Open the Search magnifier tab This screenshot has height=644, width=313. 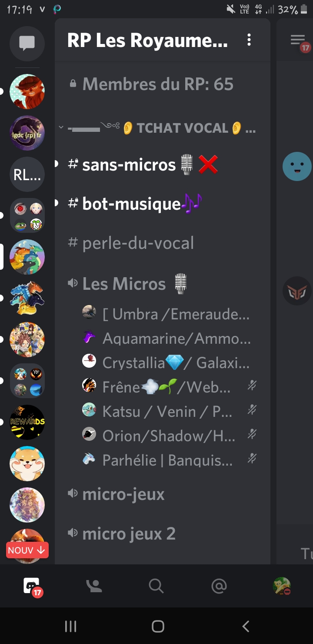pos(156,587)
